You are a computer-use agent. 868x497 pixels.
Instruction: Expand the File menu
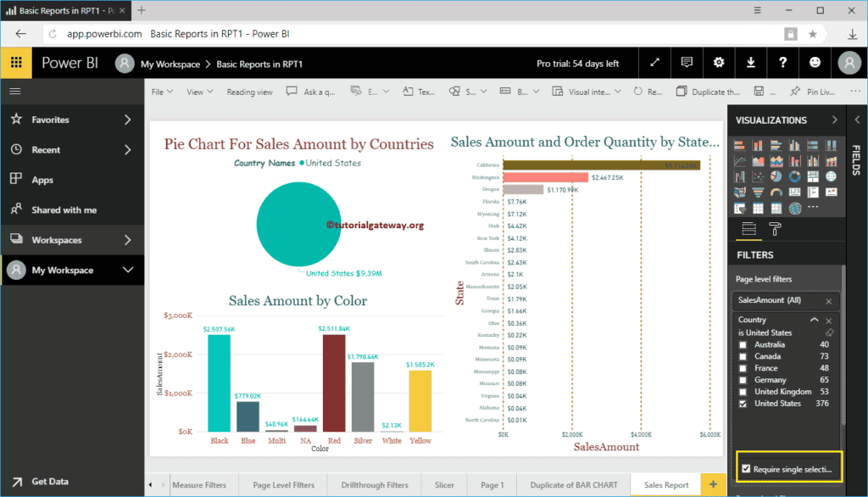[161, 91]
